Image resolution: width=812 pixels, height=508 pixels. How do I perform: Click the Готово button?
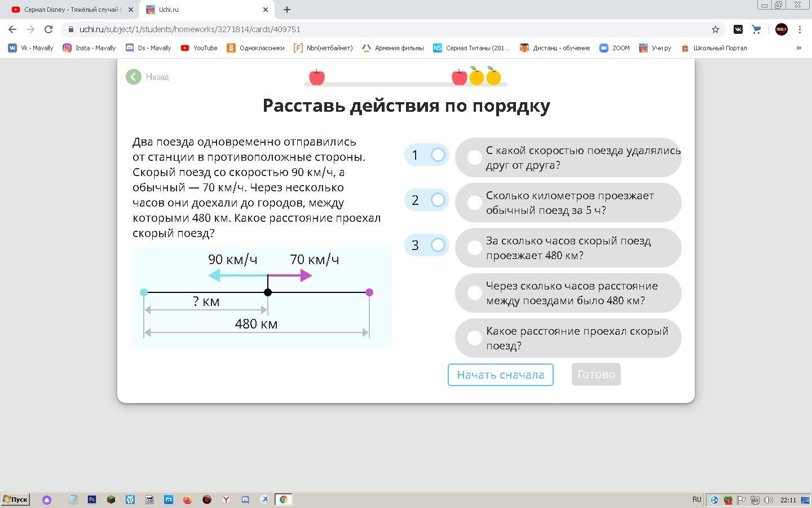coord(596,374)
